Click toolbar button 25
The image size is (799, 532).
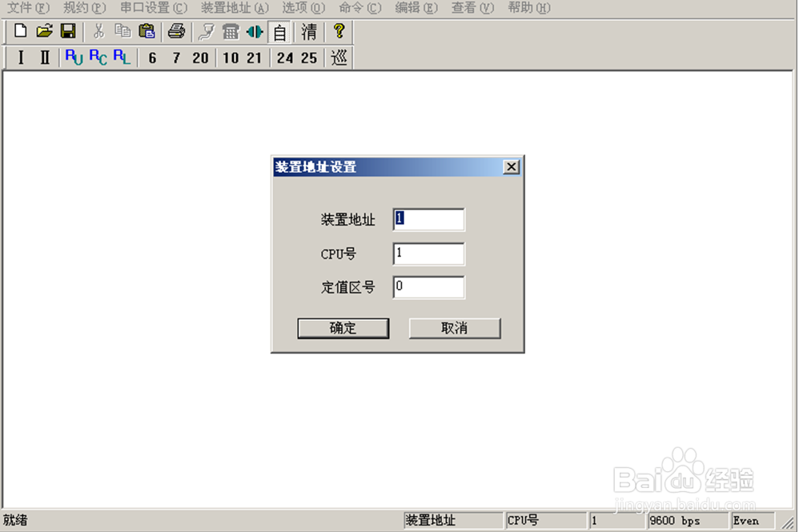pos(309,58)
